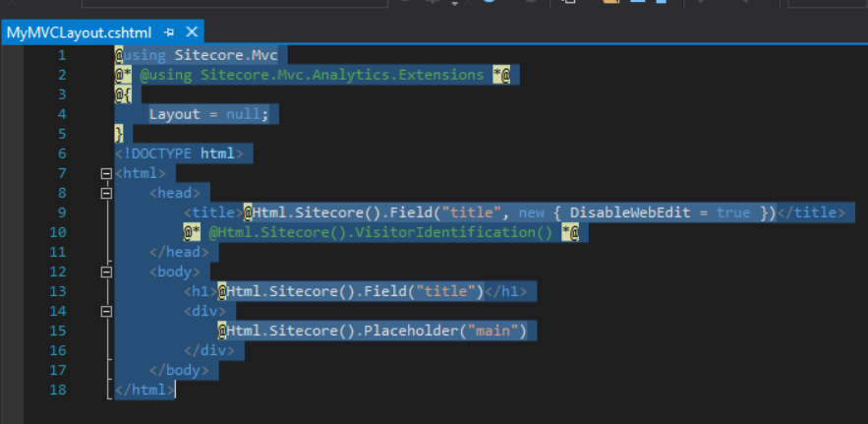This screenshot has width=868, height=424.
Task: Collapse the <head> block on line 8
Action: [x=106, y=193]
